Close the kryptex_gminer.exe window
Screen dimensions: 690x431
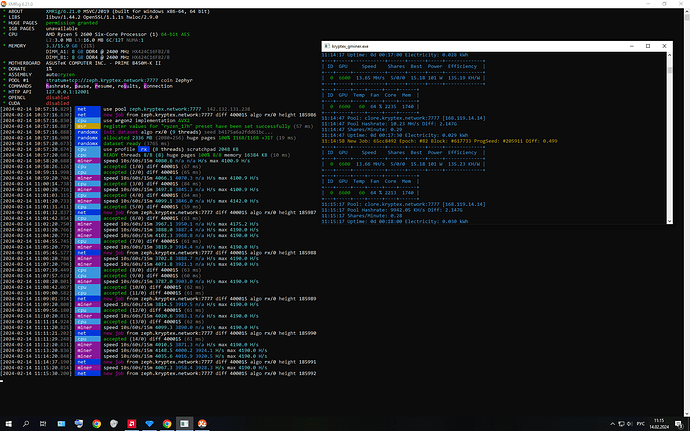tap(664, 46)
